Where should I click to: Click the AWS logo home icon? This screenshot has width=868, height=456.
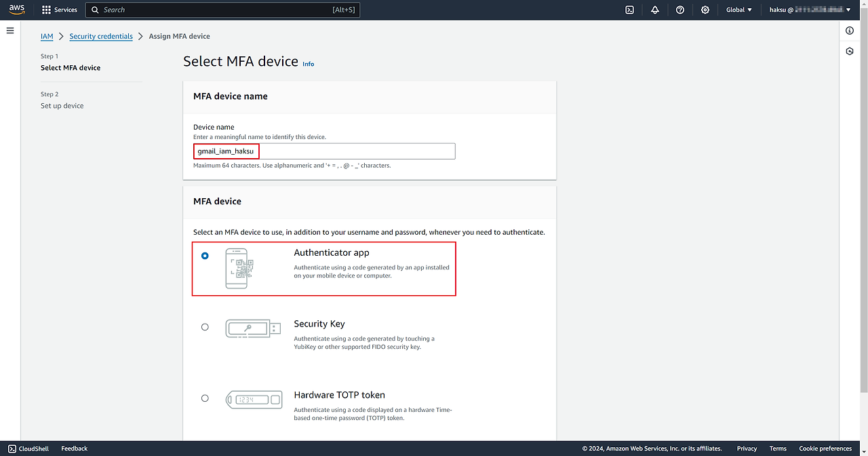pos(17,9)
